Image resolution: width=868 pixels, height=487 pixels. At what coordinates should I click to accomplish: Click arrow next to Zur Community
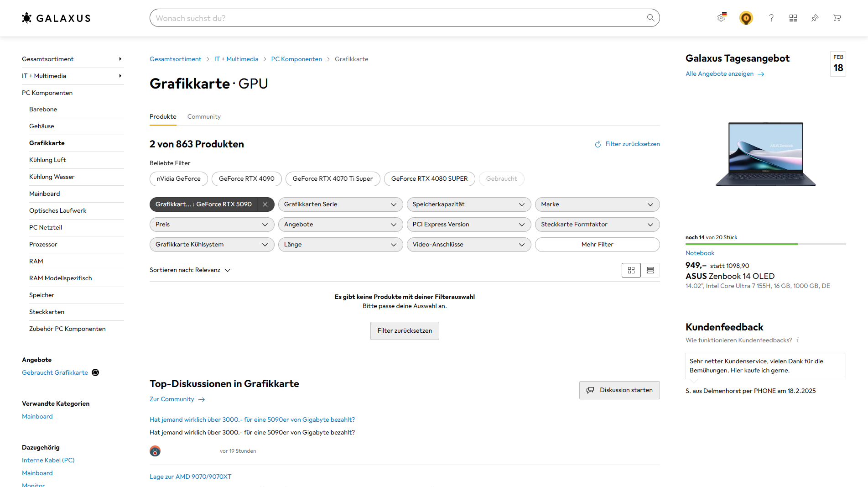point(202,399)
